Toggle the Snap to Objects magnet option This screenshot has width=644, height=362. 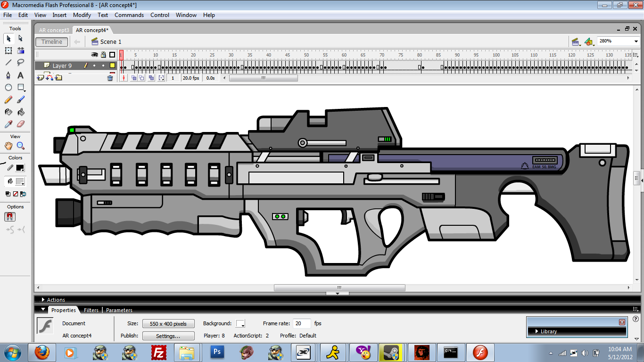tap(9, 217)
